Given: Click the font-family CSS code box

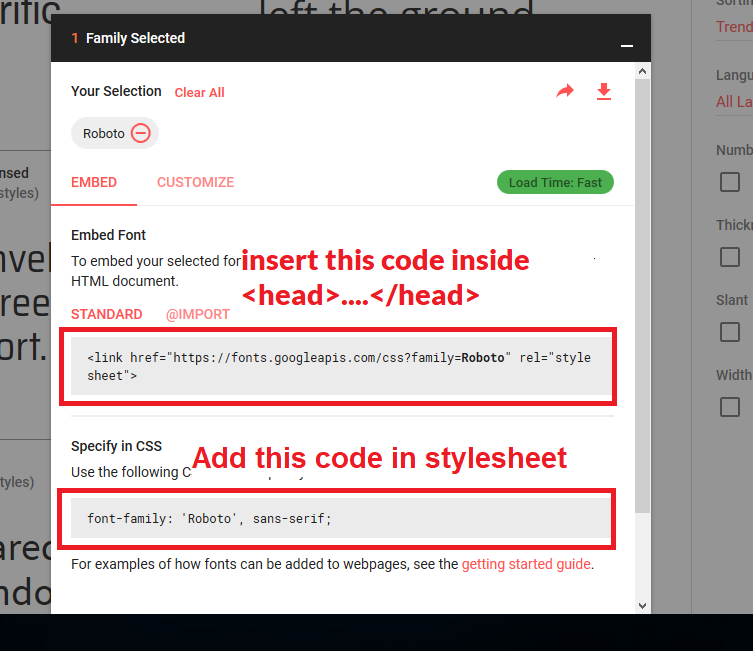Looking at the screenshot, I should (x=341, y=518).
